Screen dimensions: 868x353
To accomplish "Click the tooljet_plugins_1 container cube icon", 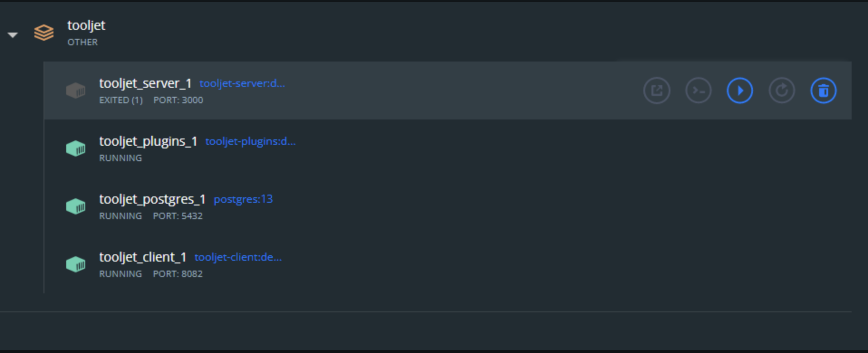I will 76,148.
